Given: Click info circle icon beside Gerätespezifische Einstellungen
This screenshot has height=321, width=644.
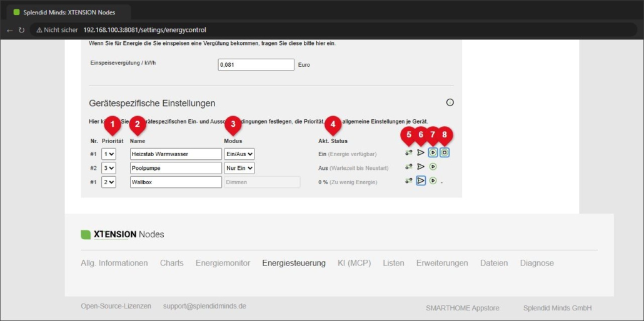Looking at the screenshot, I should (450, 102).
